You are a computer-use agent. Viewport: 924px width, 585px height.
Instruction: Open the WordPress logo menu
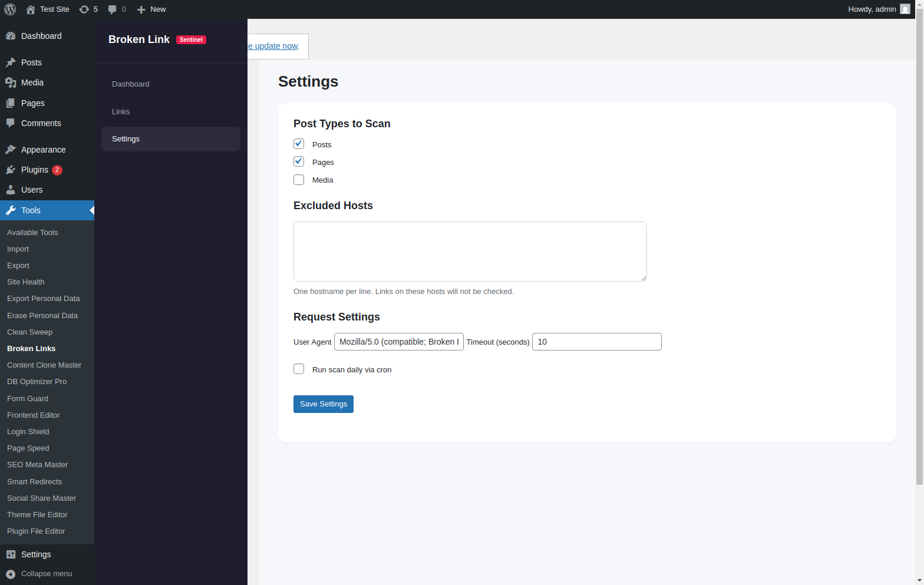pos(10,9)
